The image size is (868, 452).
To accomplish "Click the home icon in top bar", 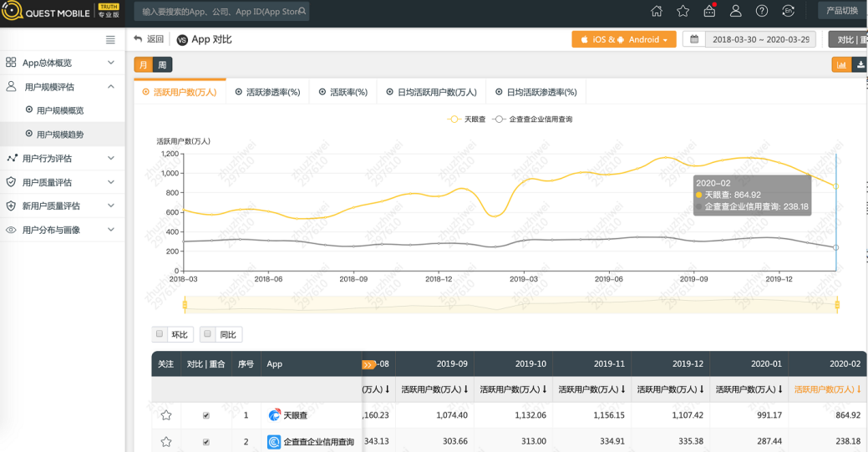I will (657, 11).
